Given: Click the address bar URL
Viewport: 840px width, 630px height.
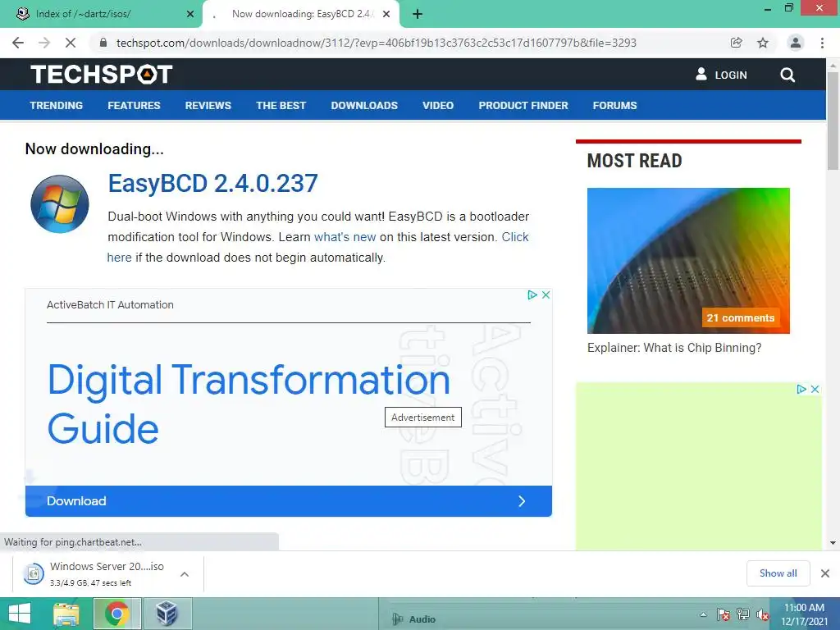Looking at the screenshot, I should 376,43.
